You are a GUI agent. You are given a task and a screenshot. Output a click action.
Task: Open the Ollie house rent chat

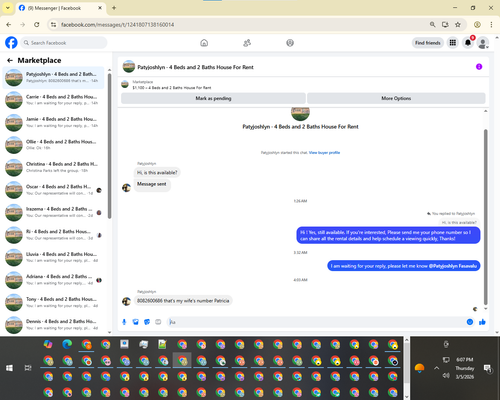(54, 145)
